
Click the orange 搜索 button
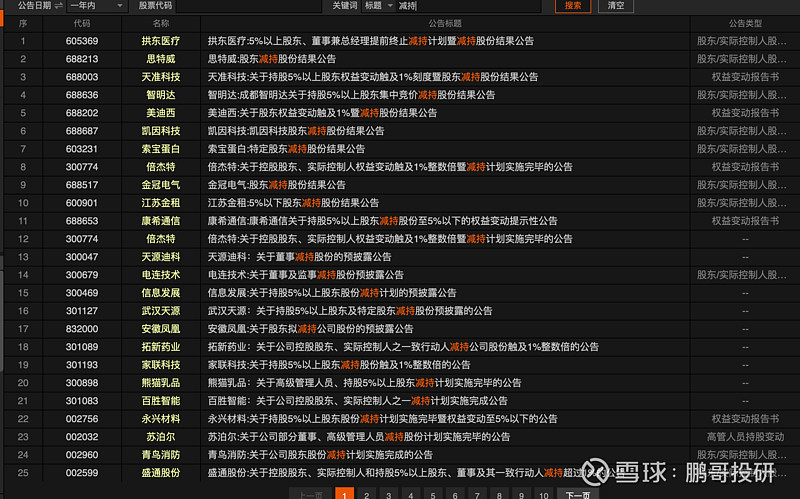pos(573,6)
